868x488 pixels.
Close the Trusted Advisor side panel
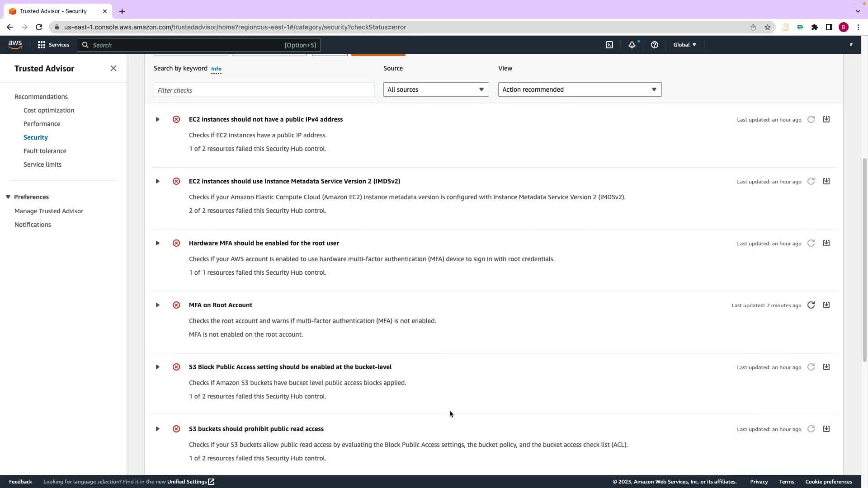click(113, 68)
